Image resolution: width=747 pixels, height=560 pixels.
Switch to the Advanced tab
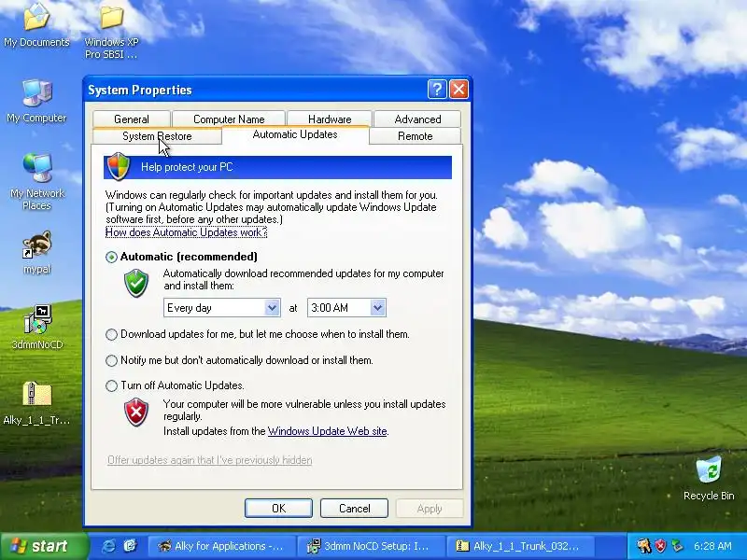pos(417,119)
